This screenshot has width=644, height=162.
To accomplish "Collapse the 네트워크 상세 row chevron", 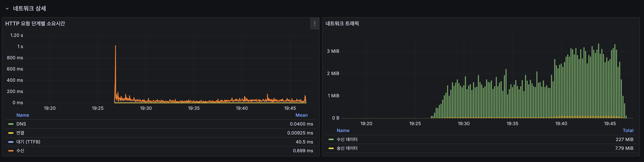I will point(7,9).
